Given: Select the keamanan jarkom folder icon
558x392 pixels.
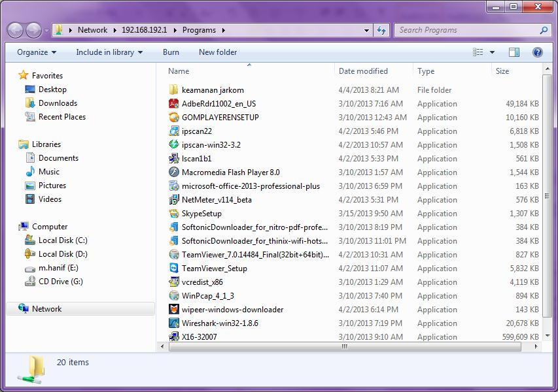Looking at the screenshot, I should pyautogui.click(x=173, y=90).
